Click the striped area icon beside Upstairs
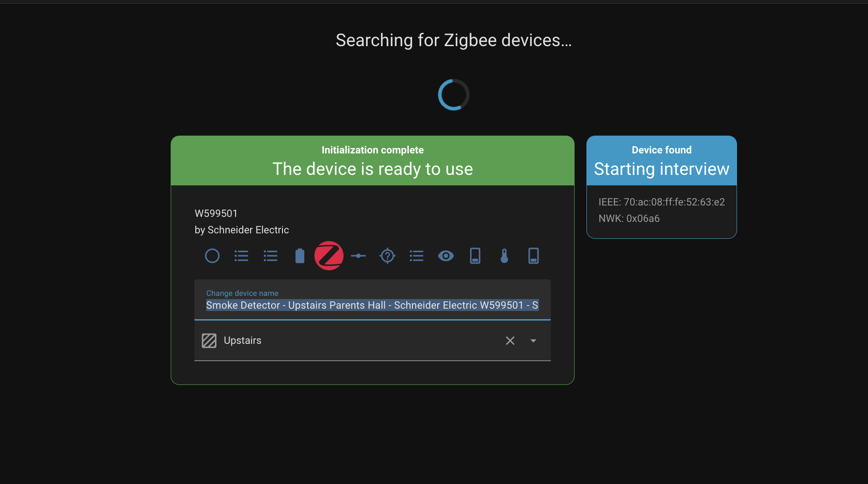Image resolution: width=868 pixels, height=484 pixels. point(209,341)
